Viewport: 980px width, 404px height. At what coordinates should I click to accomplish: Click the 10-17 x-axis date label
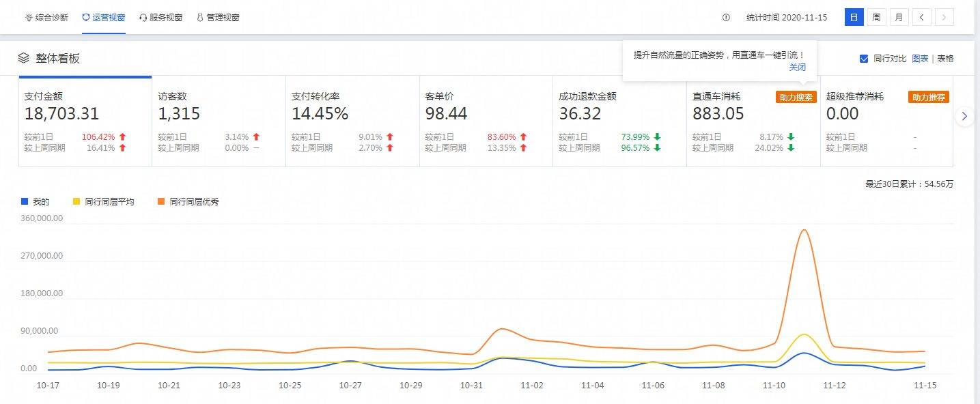pos(48,386)
